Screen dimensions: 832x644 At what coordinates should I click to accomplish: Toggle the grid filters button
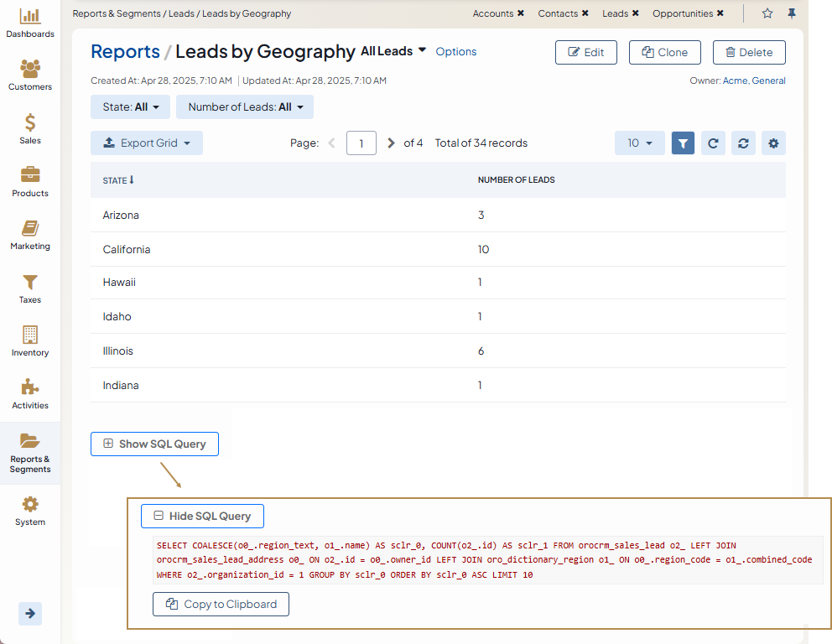pyautogui.click(x=683, y=143)
